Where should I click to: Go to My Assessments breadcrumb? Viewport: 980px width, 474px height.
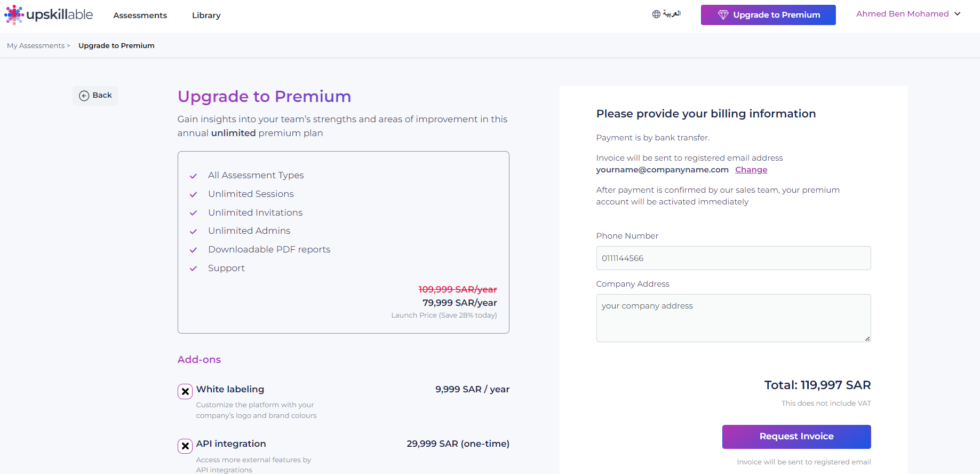point(36,46)
